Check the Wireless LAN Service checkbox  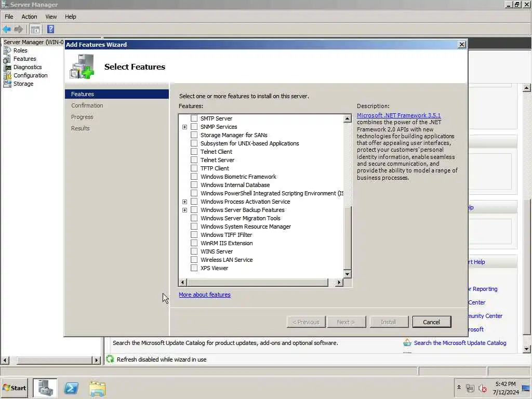tap(194, 260)
